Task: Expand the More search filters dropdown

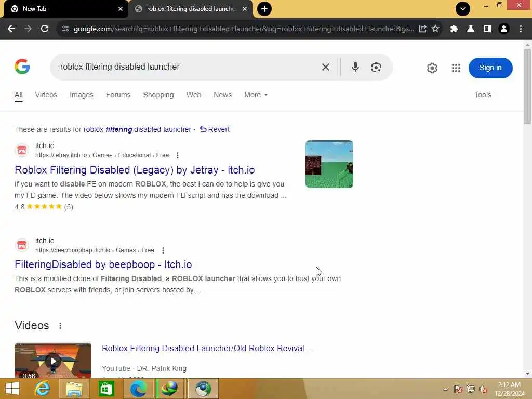Action: tap(256, 95)
